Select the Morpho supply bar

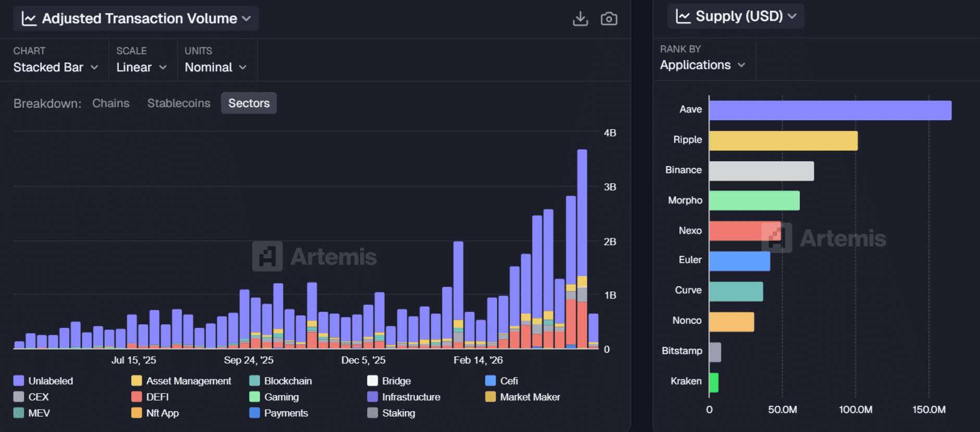(x=754, y=200)
